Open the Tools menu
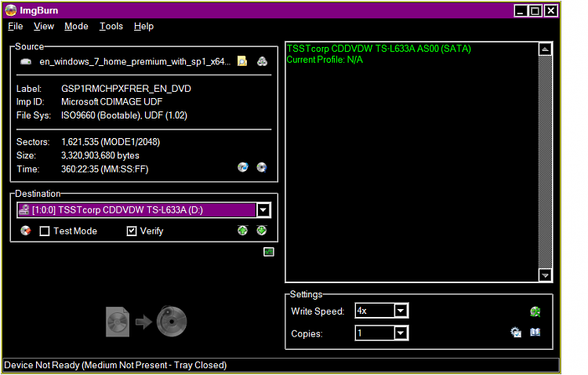This screenshot has height=375, width=588. click(111, 26)
